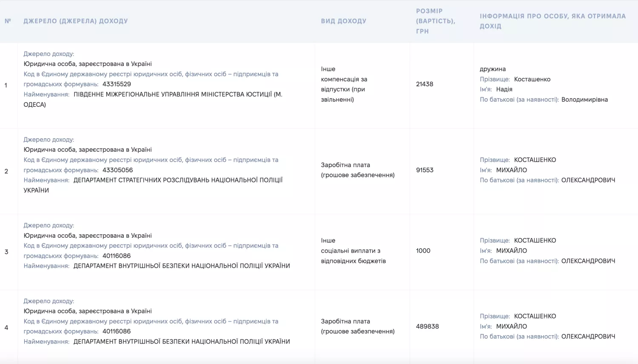
Task: Click the ІНФОРМАЦІЯ ПРО ОСОБУ column header
Action: [553, 21]
